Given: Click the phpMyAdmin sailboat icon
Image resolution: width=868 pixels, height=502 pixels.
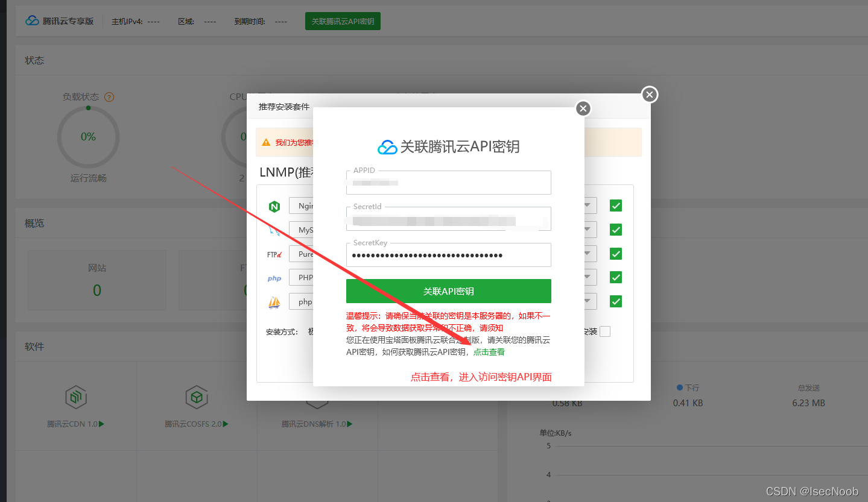Looking at the screenshot, I should pos(274,302).
